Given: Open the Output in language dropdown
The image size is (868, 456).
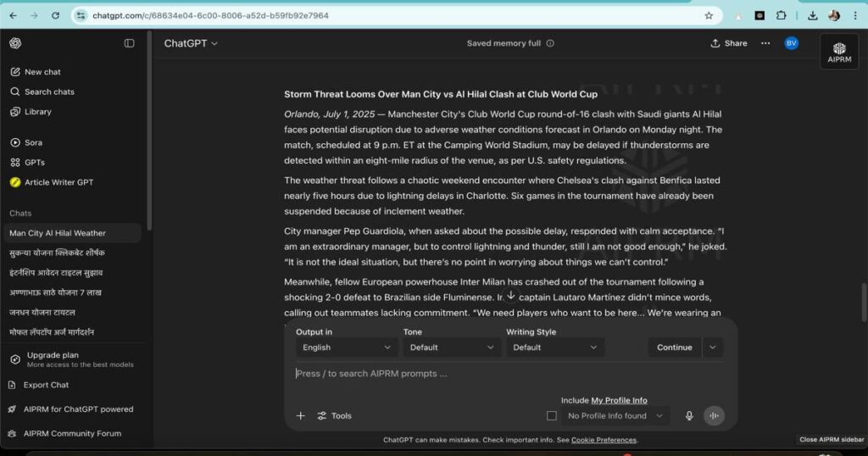Looking at the screenshot, I should pyautogui.click(x=347, y=348).
